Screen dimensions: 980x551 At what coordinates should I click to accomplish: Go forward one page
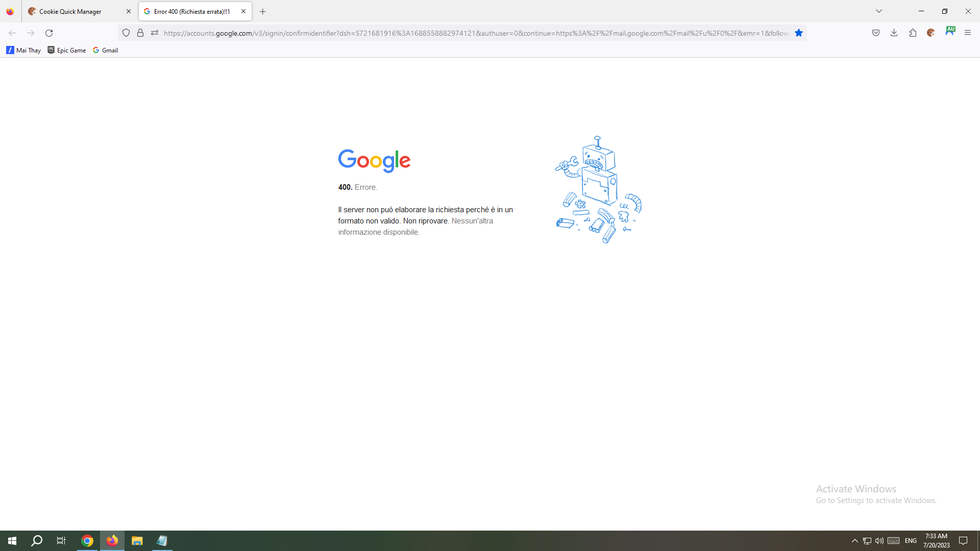coord(31,33)
